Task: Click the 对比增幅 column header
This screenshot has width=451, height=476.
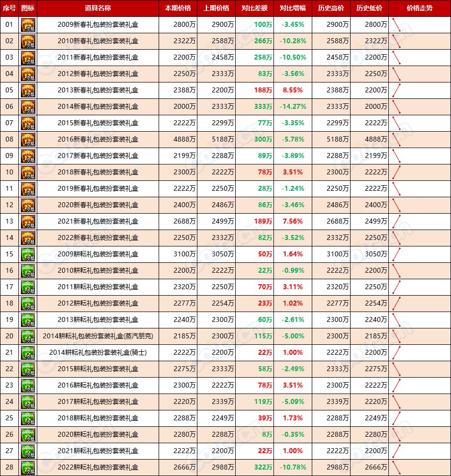Action: (292, 8)
